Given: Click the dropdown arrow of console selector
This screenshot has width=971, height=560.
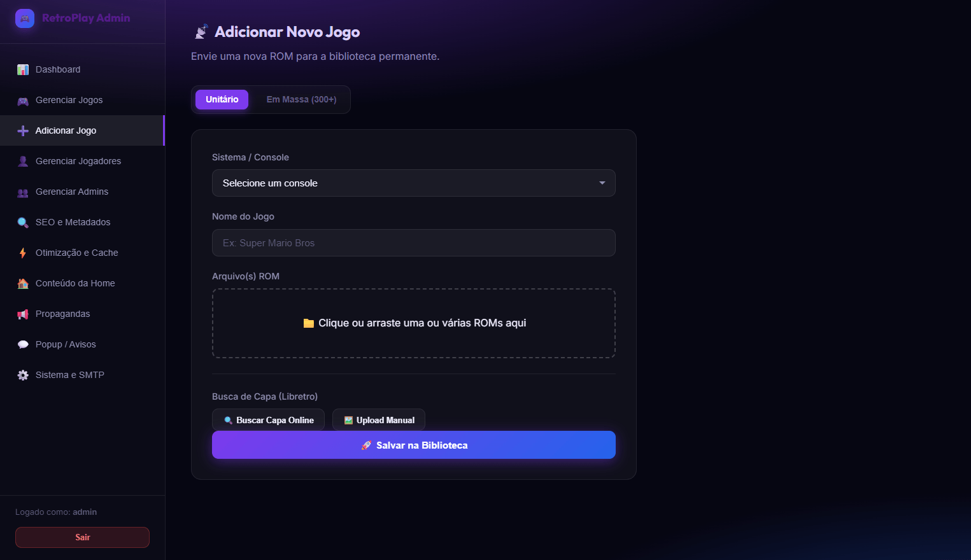Looking at the screenshot, I should coord(602,183).
